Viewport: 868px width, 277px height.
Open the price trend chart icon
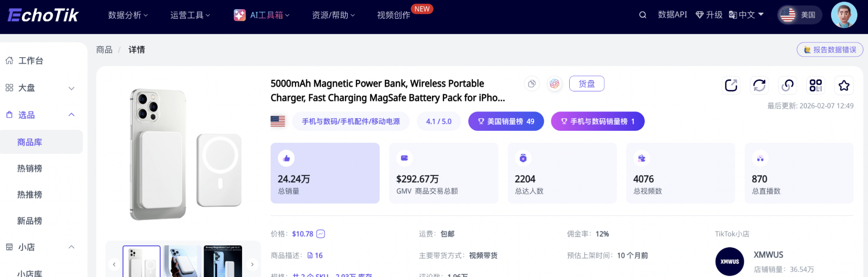tap(321, 234)
